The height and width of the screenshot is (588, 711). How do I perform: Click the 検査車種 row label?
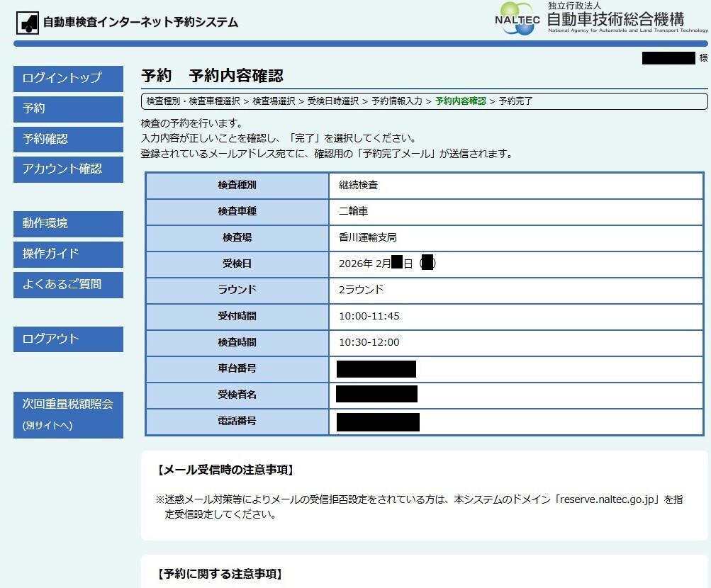[237, 212]
